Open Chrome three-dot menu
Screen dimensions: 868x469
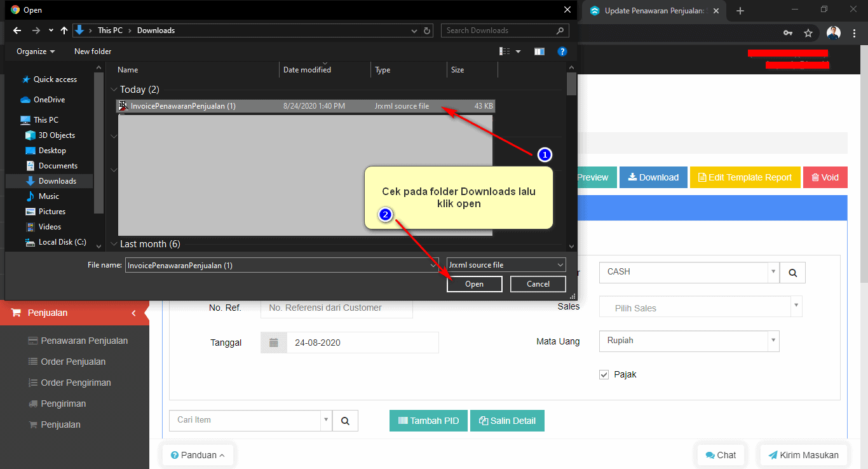pos(854,33)
